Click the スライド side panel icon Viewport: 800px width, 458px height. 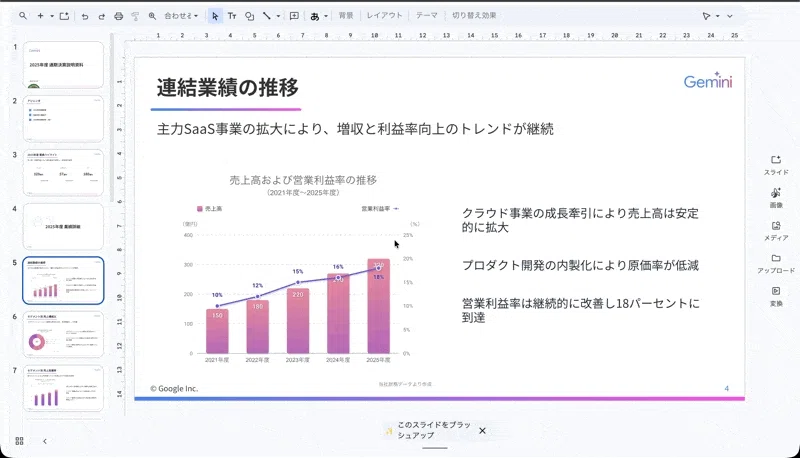click(776, 165)
